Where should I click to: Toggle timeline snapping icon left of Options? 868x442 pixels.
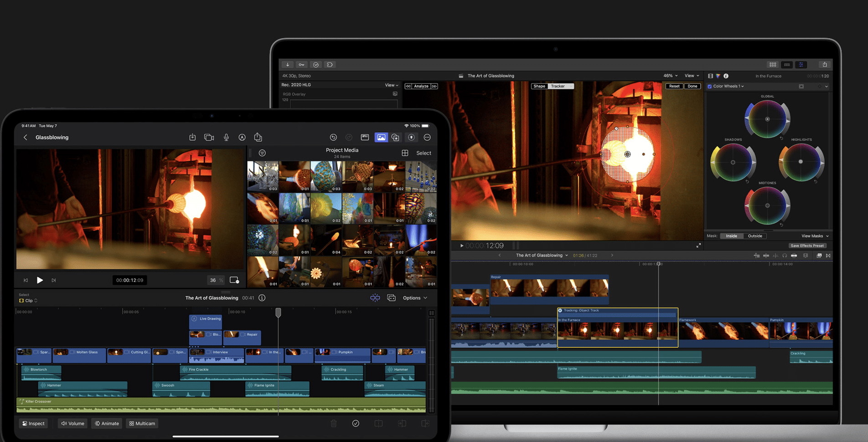pos(375,298)
